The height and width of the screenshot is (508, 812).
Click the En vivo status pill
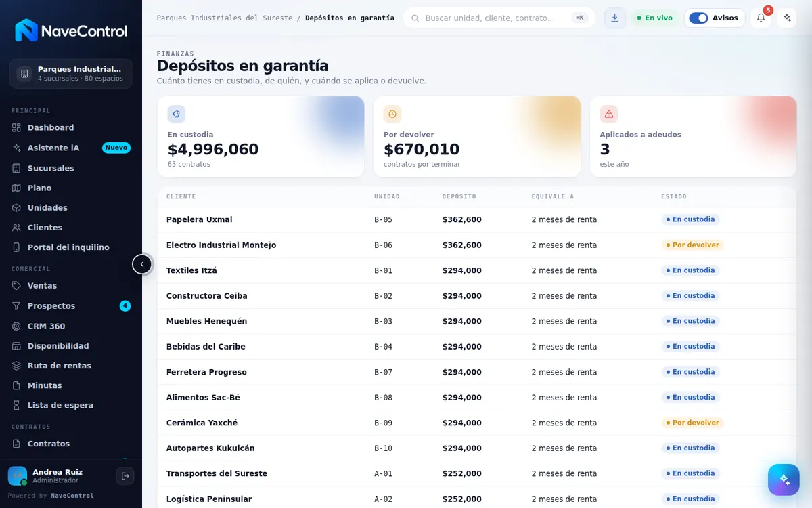pos(655,18)
